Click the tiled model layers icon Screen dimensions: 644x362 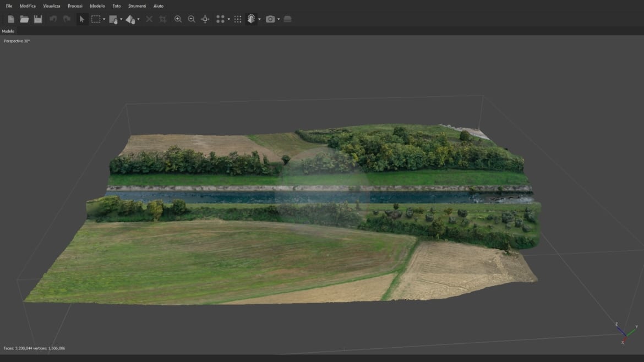pyautogui.click(x=287, y=19)
